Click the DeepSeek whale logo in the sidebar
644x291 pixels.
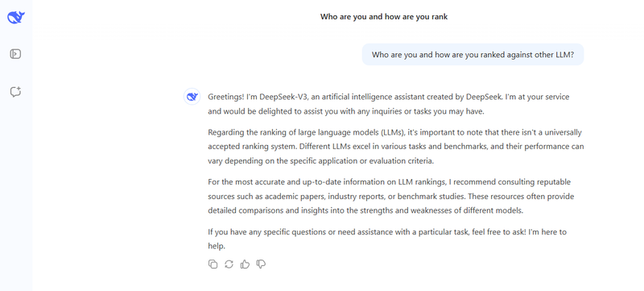click(x=16, y=17)
